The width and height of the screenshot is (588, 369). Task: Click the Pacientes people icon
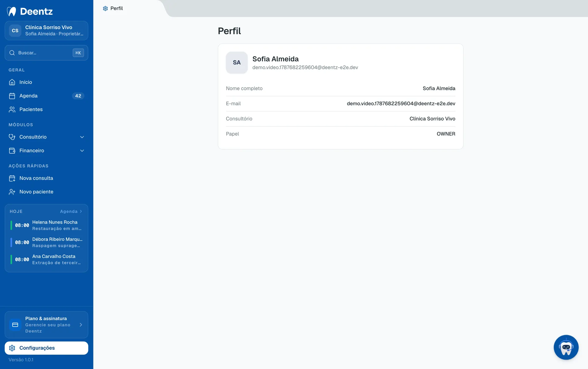tap(12, 109)
